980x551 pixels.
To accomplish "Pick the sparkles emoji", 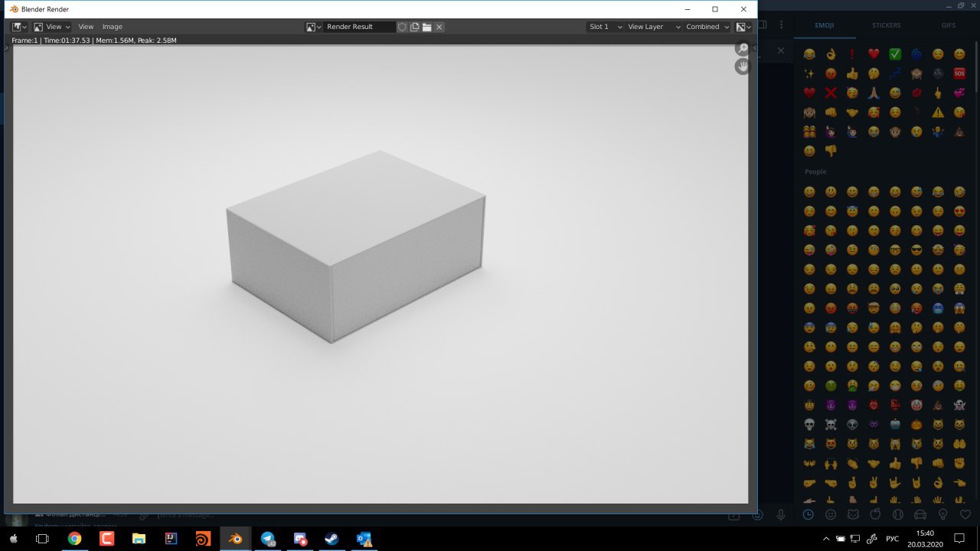I will click(809, 74).
